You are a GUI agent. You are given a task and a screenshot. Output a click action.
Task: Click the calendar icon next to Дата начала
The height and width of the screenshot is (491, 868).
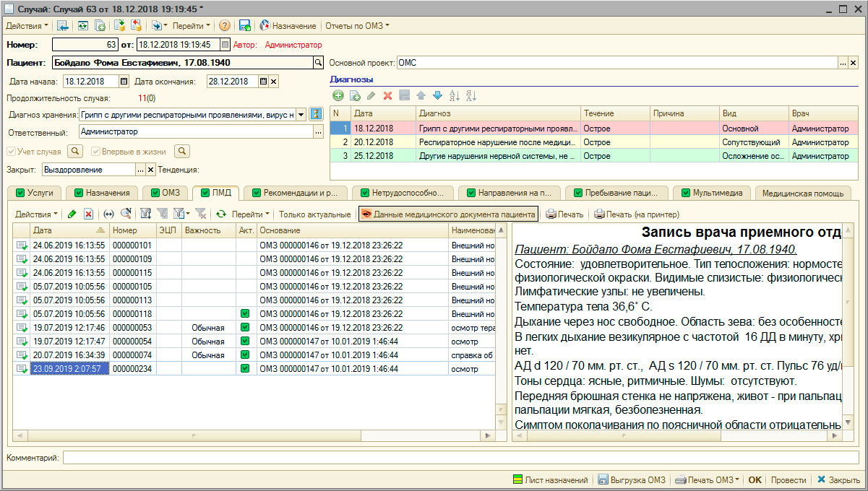point(124,82)
